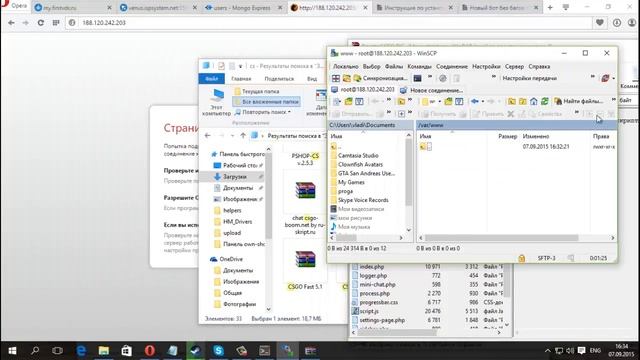Image resolution: width=640 pixels, height=360 pixels.
Task: Click Синхронизация button in WinSCP toolbar
Action: [380, 78]
